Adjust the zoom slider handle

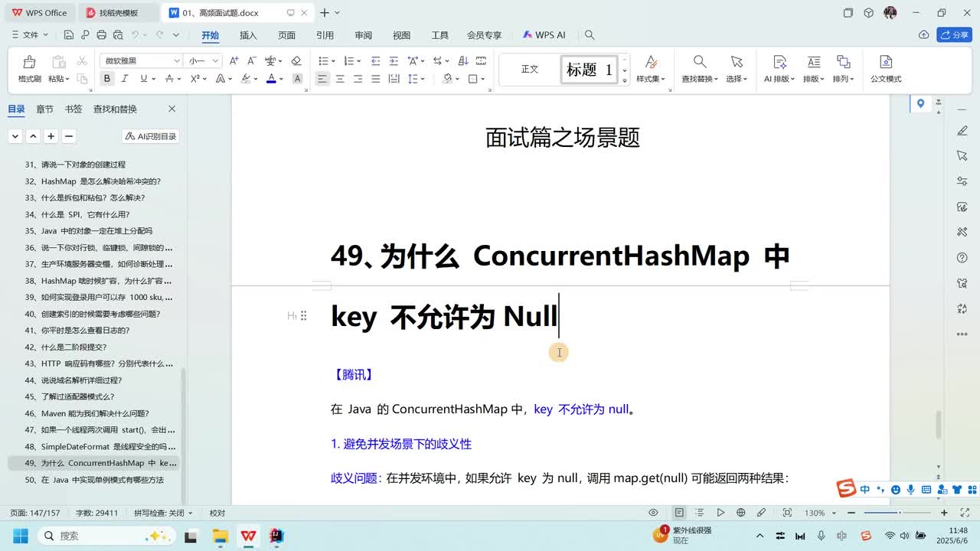coord(900,513)
